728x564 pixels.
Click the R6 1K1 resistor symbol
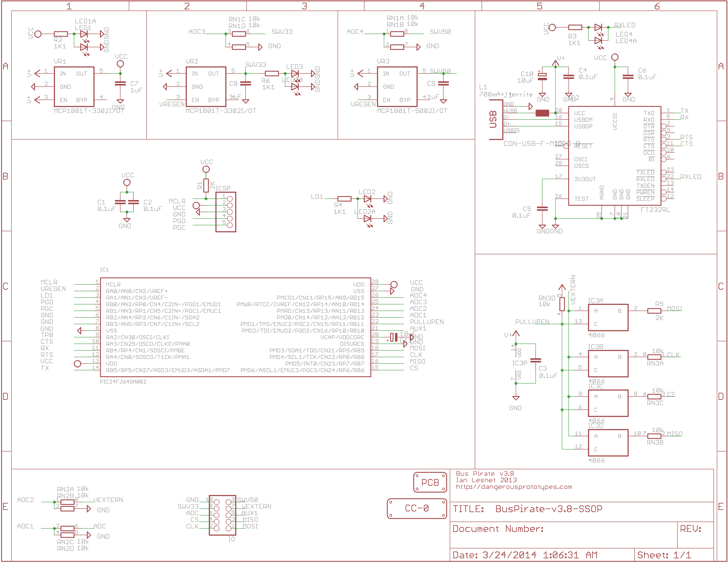tap(272, 73)
